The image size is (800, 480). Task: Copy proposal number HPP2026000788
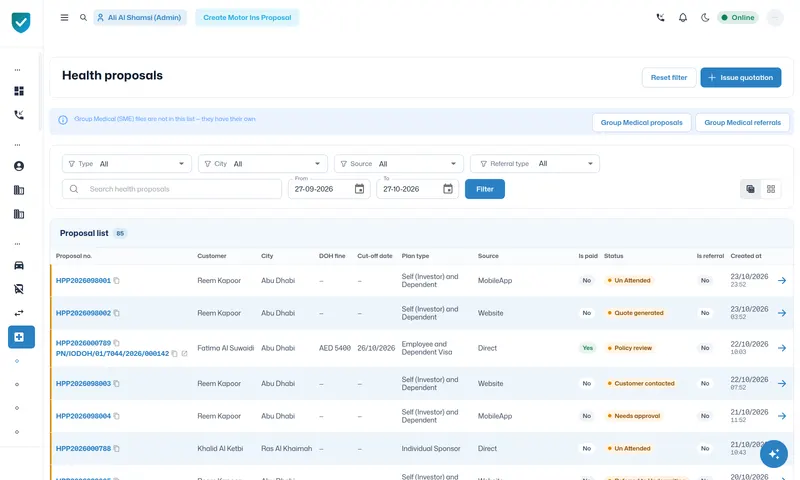[x=116, y=449]
